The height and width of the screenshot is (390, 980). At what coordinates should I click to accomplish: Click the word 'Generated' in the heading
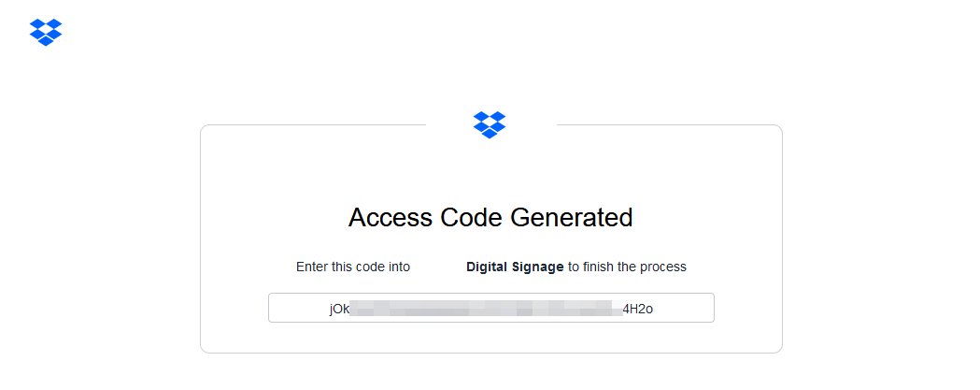(572, 218)
